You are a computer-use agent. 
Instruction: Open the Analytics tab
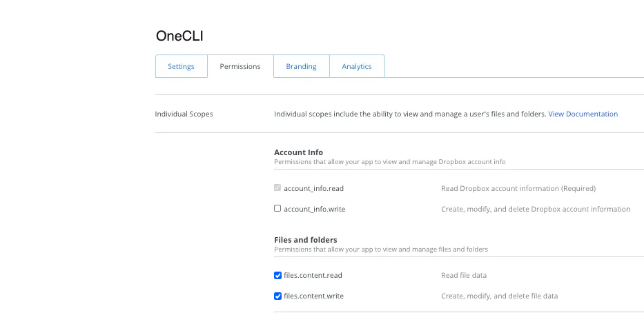point(357,66)
